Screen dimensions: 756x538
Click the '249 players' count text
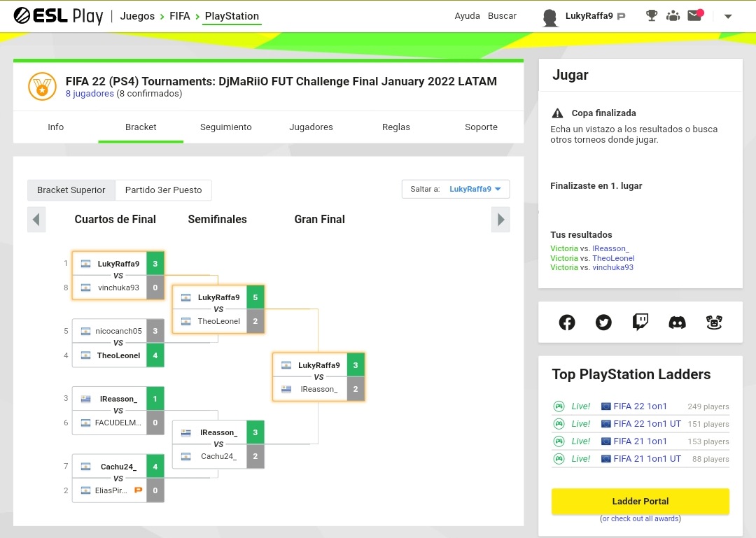click(x=708, y=407)
